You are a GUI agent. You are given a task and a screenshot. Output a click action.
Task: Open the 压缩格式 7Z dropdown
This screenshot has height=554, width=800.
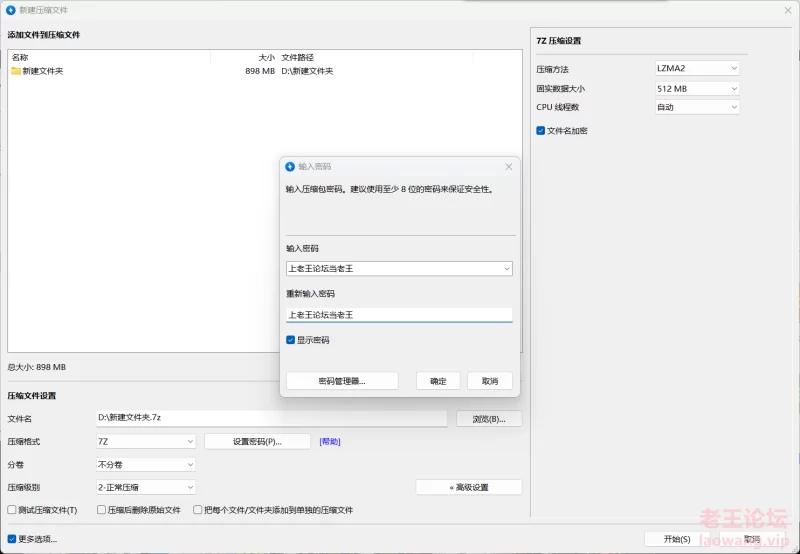146,441
